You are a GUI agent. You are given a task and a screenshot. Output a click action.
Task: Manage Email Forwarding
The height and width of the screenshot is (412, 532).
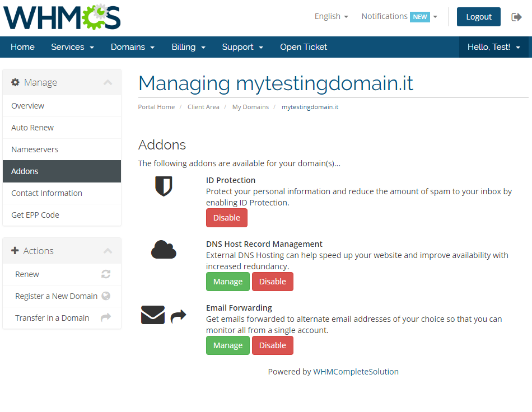tap(228, 345)
